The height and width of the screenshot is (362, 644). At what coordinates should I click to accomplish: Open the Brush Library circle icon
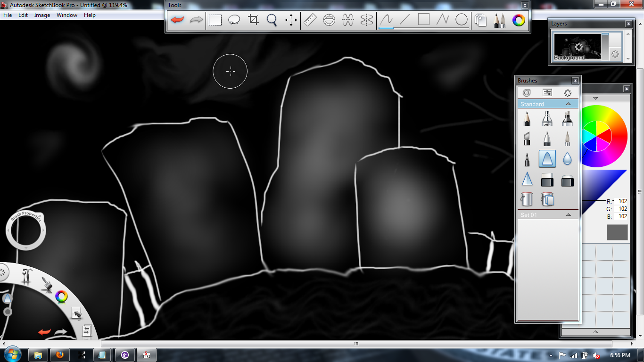point(527,93)
